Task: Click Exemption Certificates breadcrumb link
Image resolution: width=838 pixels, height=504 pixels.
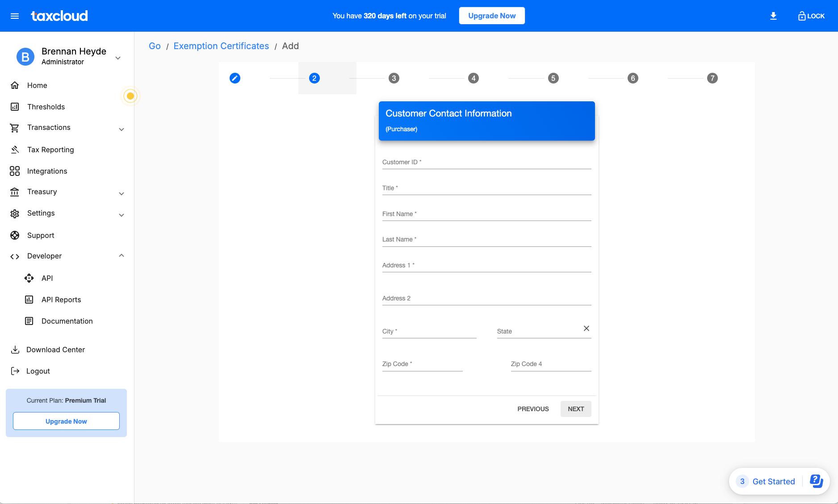Action: [221, 46]
